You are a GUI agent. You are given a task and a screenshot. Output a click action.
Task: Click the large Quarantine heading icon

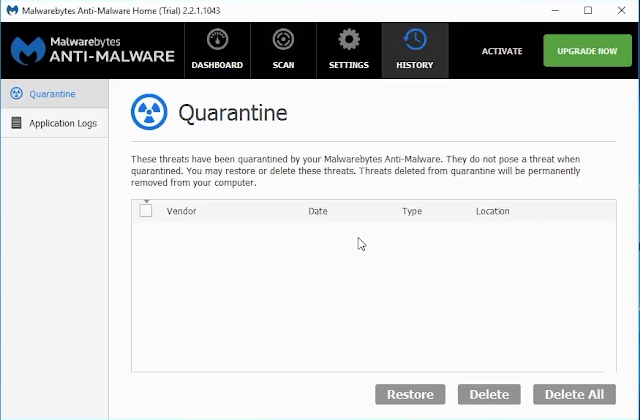pos(149,112)
